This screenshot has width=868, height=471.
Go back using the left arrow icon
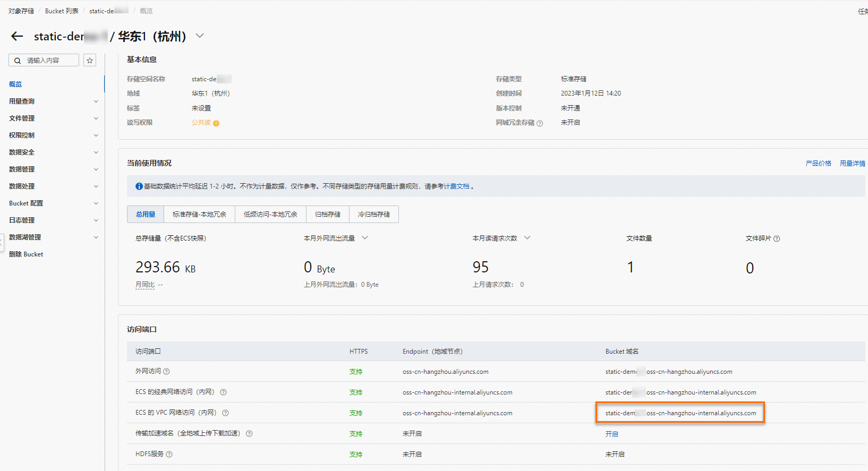(x=17, y=36)
